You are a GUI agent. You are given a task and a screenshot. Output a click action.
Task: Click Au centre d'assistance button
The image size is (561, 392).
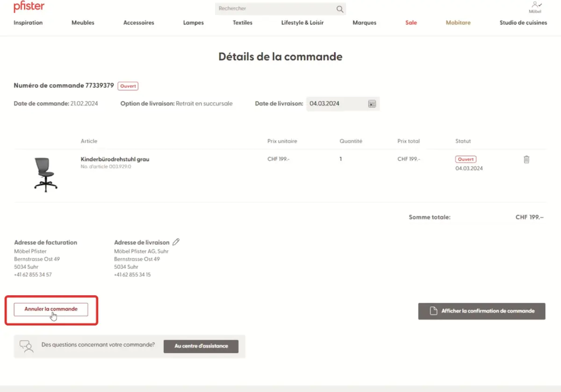(201, 346)
